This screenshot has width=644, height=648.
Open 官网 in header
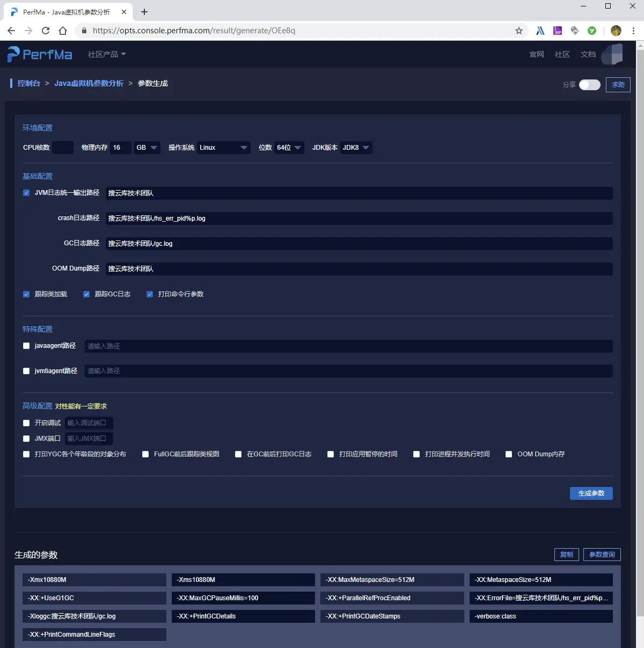(x=537, y=54)
